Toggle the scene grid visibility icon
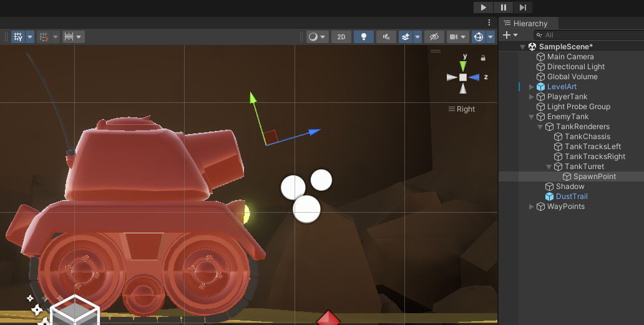The image size is (644, 325). coord(18,37)
